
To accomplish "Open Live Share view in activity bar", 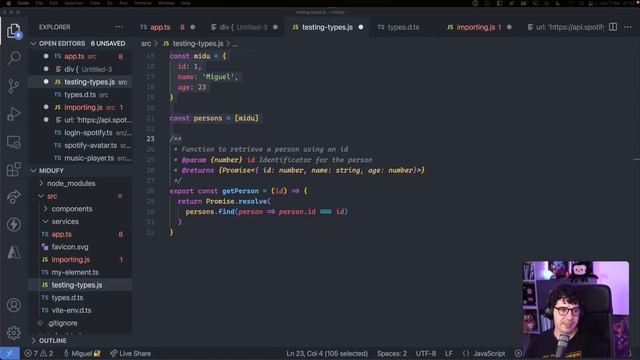I will tap(14, 197).
